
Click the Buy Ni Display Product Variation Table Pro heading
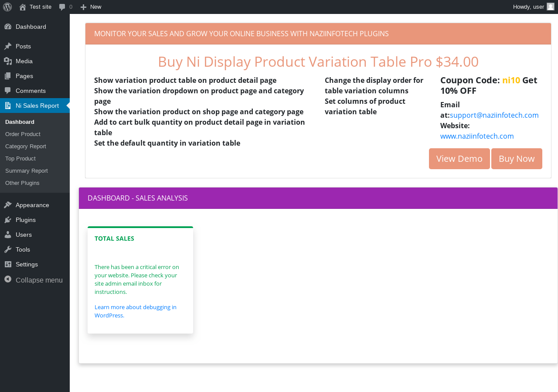318,62
